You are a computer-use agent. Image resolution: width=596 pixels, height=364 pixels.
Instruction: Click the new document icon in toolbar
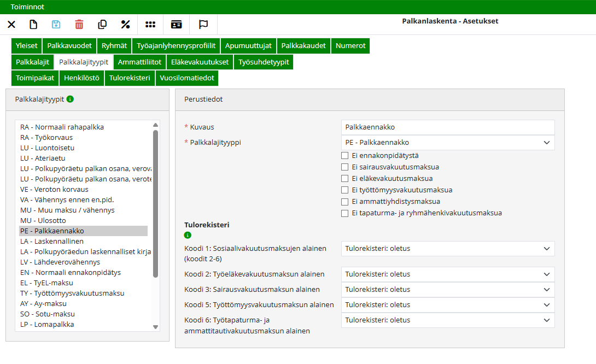click(x=33, y=24)
